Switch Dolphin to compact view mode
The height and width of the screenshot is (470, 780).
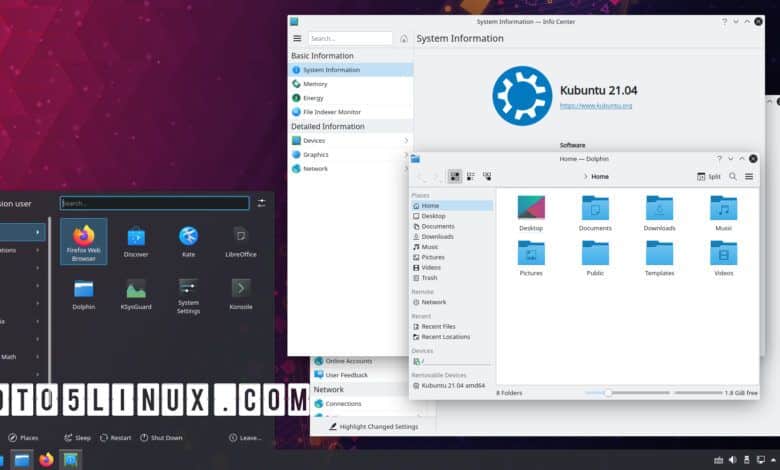click(x=471, y=176)
